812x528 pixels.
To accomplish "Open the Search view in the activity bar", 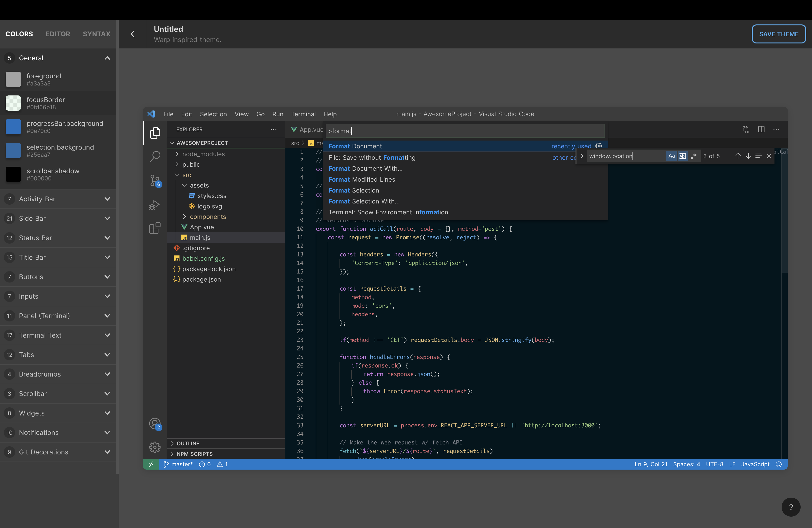I will 155,156.
